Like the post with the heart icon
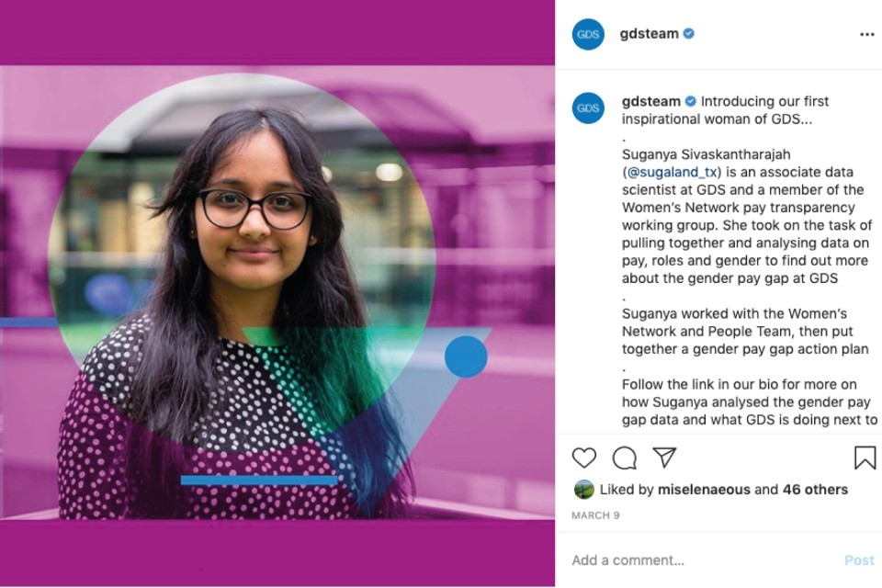The height and width of the screenshot is (588, 882). click(584, 458)
